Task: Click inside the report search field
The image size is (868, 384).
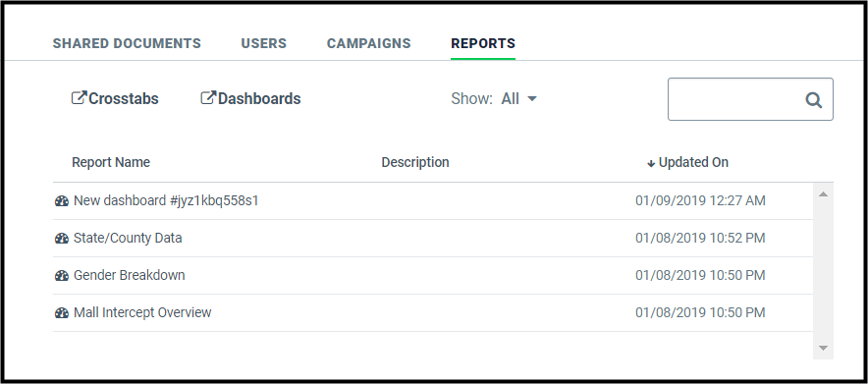Action: pos(736,99)
